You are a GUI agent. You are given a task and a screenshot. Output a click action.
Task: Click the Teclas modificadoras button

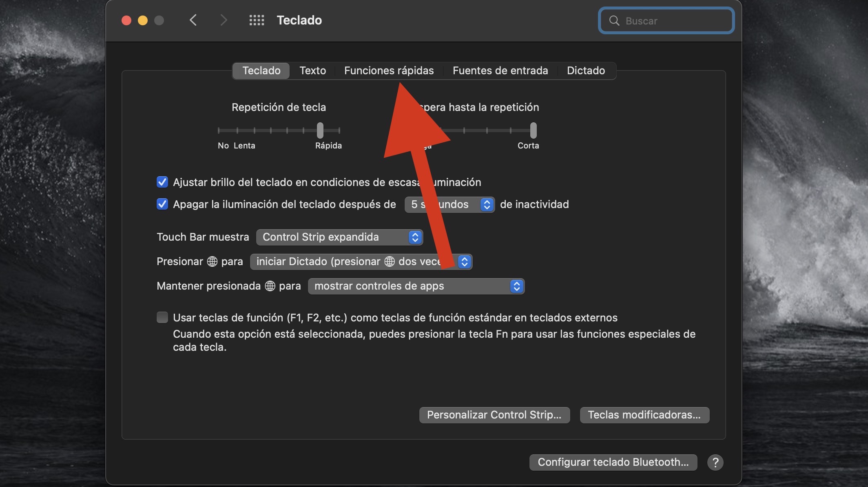[644, 415]
